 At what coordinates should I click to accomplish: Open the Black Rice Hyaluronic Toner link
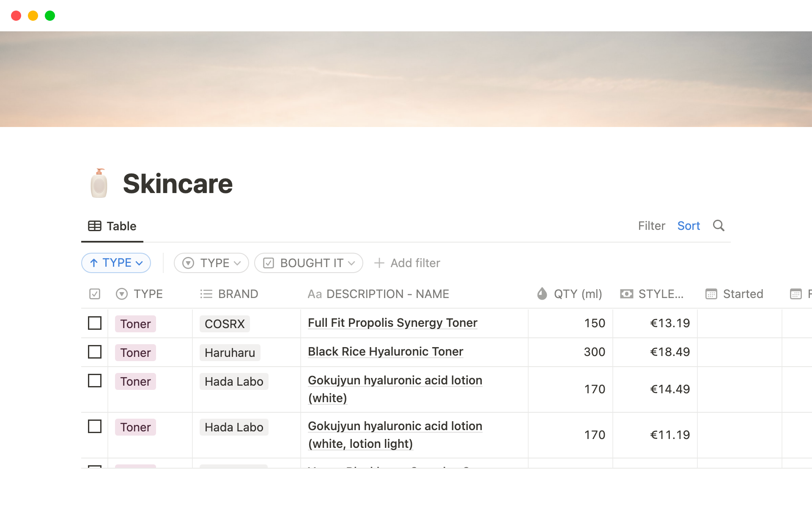pyautogui.click(x=385, y=351)
